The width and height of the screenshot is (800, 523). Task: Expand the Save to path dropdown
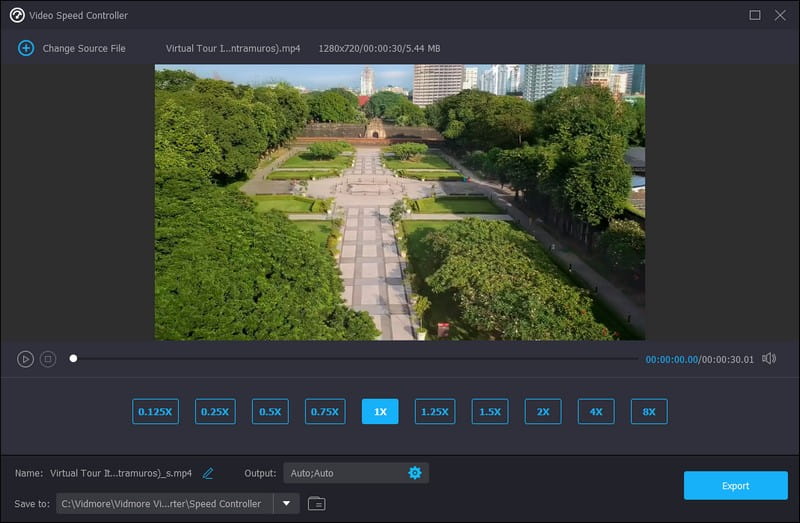pyautogui.click(x=286, y=504)
